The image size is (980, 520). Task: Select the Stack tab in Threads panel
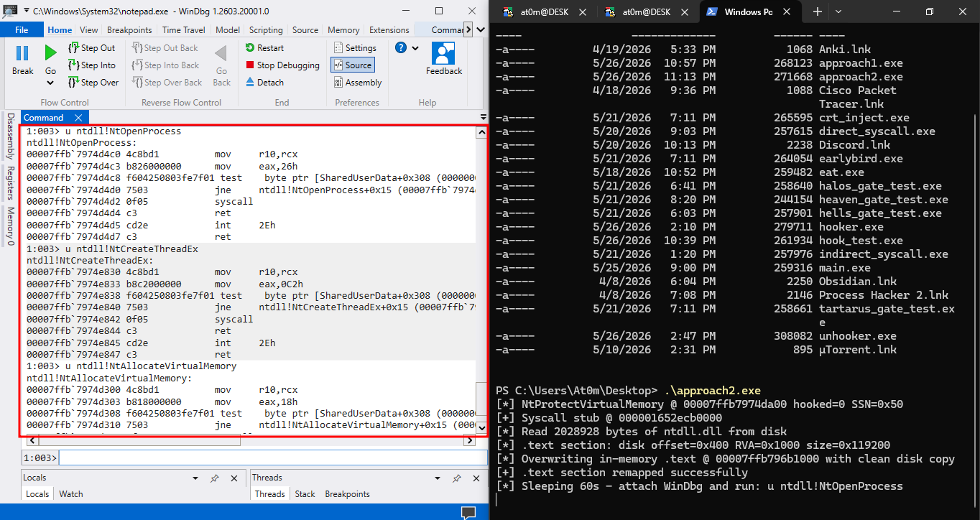coord(305,494)
